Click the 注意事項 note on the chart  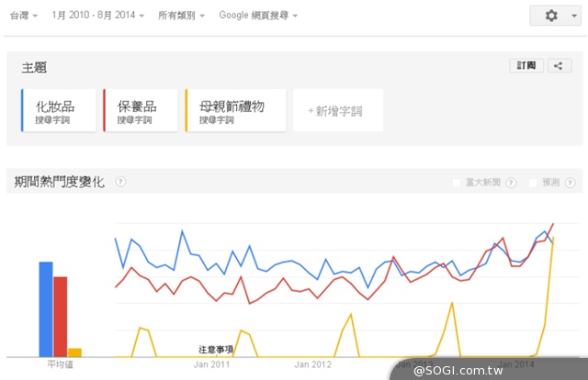(216, 350)
